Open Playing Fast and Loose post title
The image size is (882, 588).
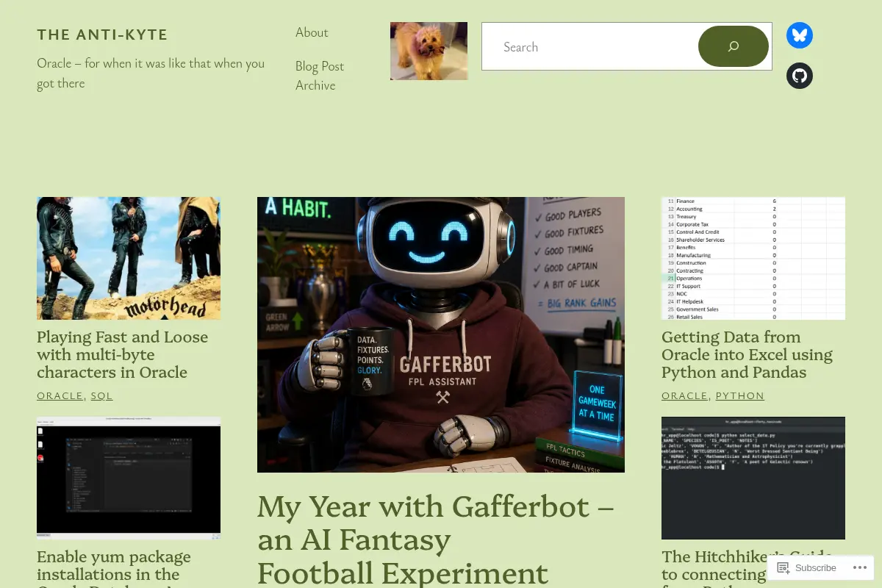click(x=123, y=354)
